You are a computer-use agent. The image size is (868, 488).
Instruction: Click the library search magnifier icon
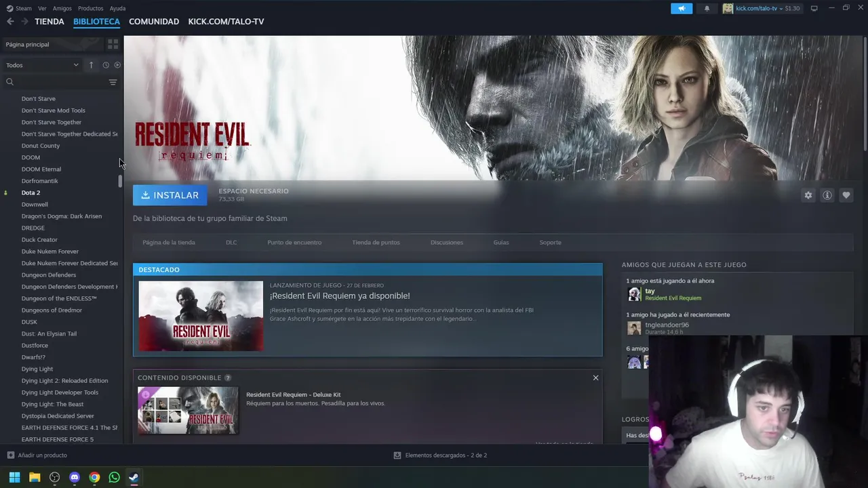coord(9,82)
